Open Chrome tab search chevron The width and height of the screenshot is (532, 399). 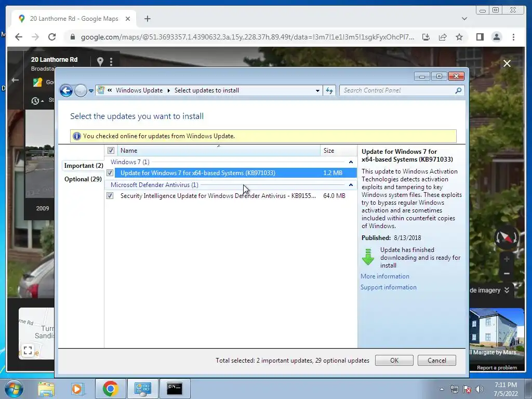464,19
